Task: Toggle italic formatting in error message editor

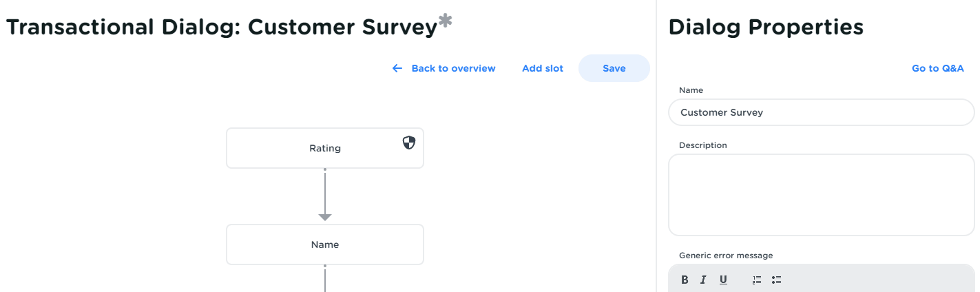Action: [703, 280]
